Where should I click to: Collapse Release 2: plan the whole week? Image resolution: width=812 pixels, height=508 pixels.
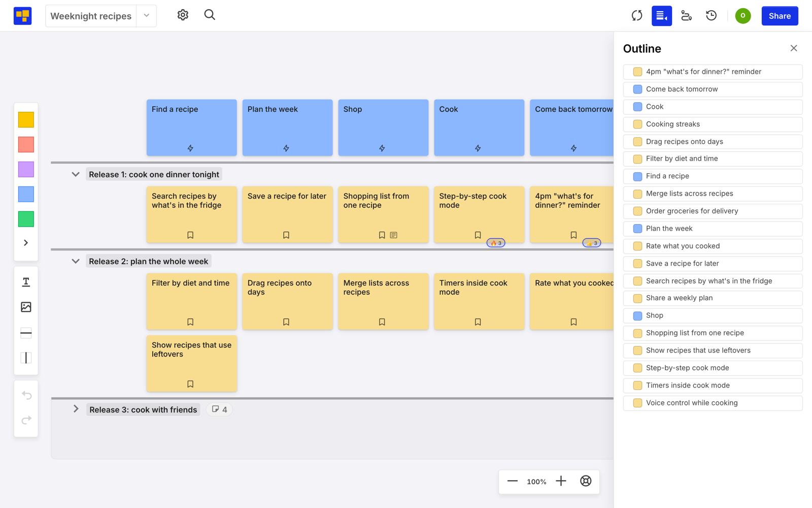pyautogui.click(x=76, y=261)
